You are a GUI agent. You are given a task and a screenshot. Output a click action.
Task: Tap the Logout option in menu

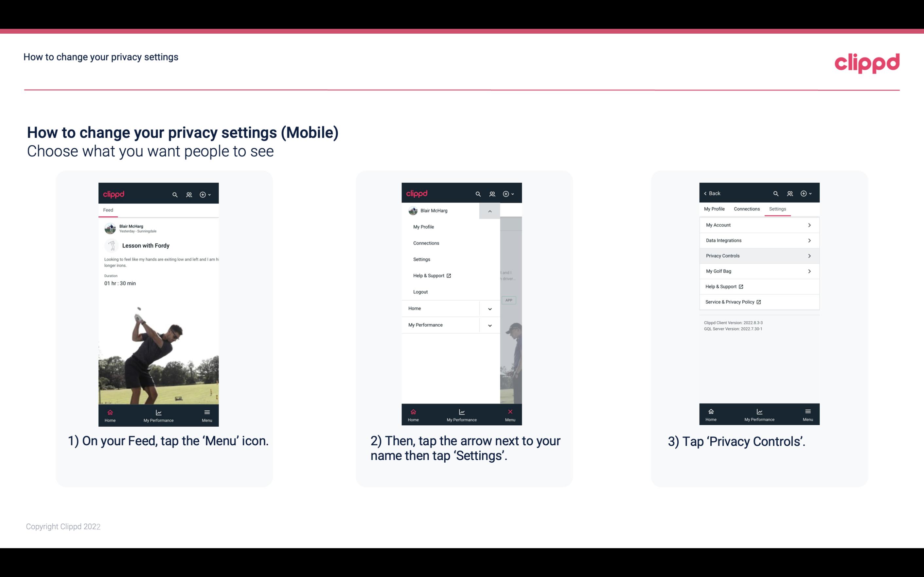pyautogui.click(x=420, y=291)
